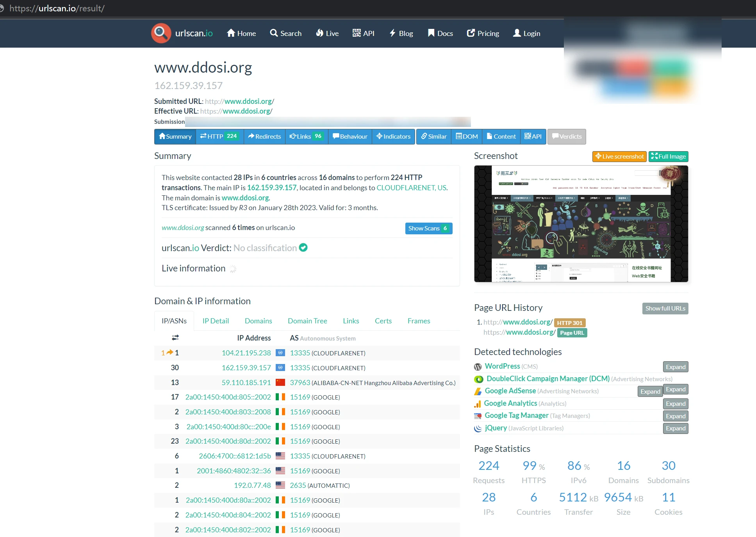Click the Google Analytics bar chart icon
756x537 pixels.
[x=478, y=404]
